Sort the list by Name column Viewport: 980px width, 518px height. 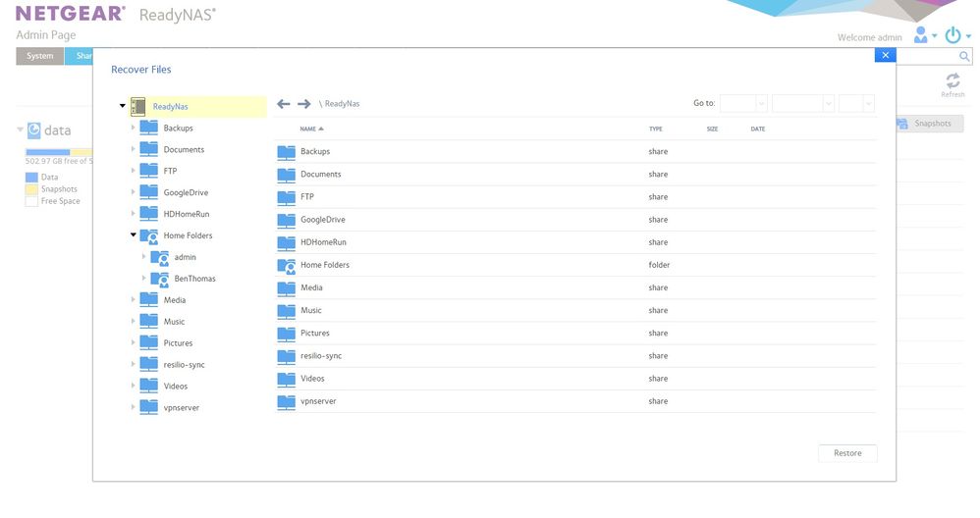(x=308, y=129)
